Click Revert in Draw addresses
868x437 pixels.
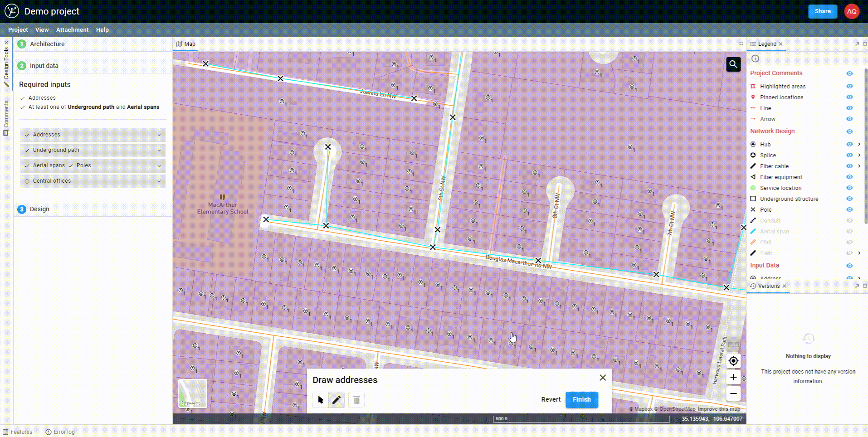[x=551, y=399]
